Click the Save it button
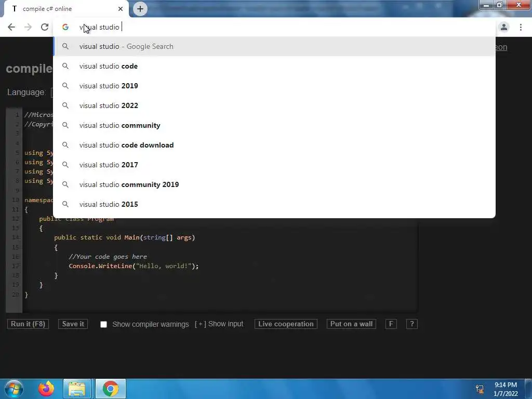This screenshot has height=399, width=532. pyautogui.click(x=73, y=324)
